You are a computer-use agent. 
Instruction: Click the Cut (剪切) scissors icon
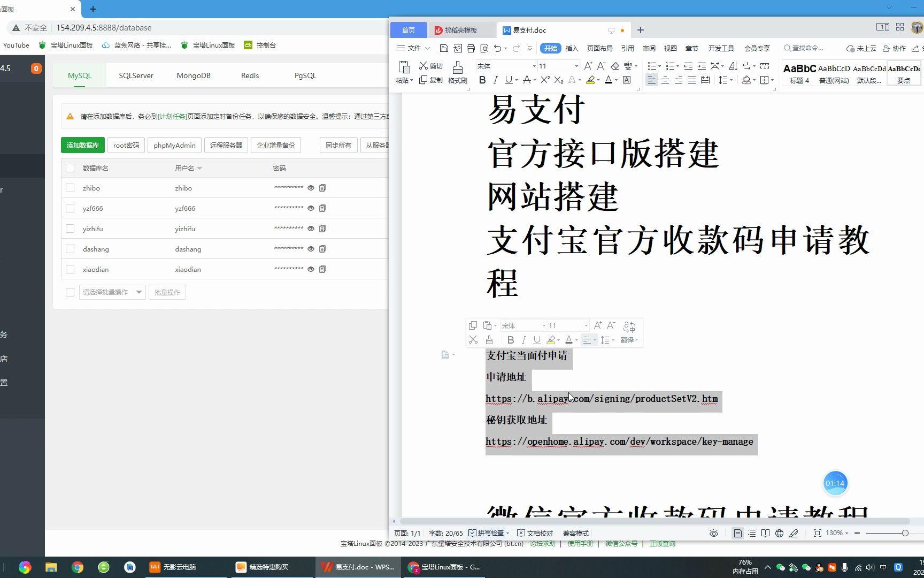tap(423, 66)
